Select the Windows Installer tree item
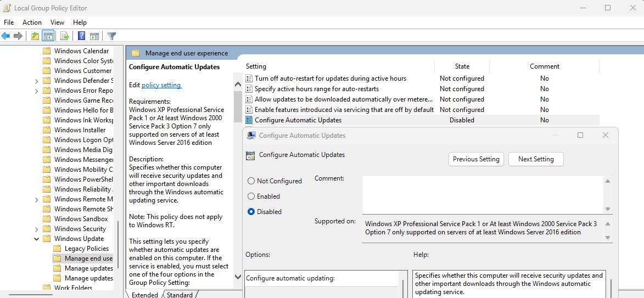This screenshot has width=644, height=298. 79,130
